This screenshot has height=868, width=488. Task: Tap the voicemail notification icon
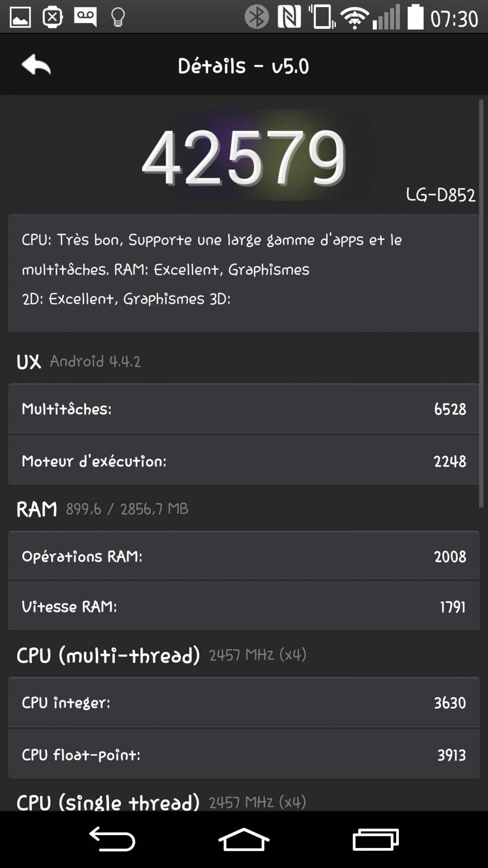point(85,17)
